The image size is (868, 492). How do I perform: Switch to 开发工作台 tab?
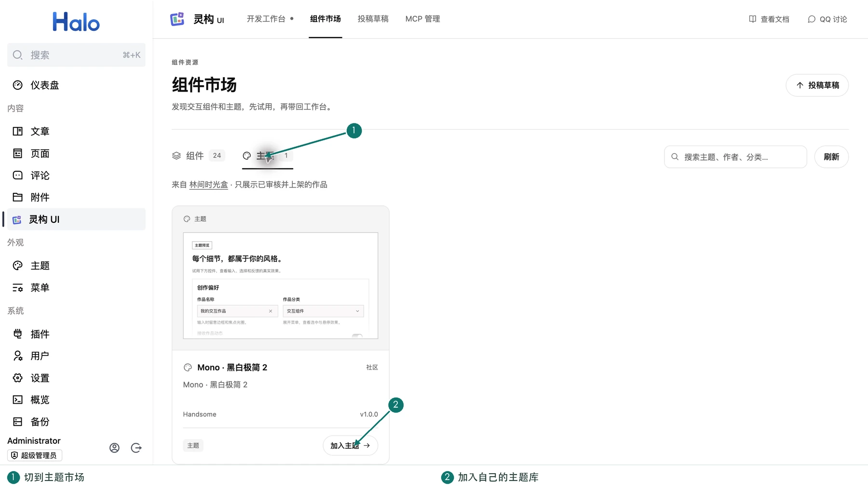coord(266,19)
